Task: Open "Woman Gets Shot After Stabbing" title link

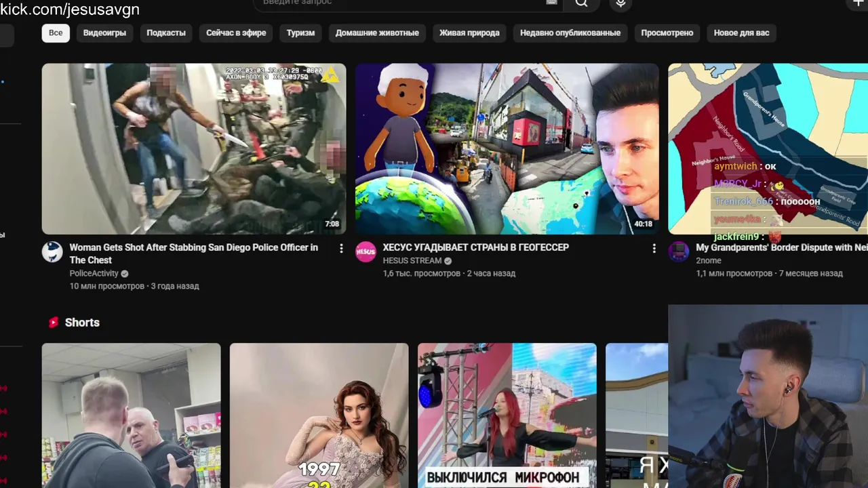Action: (194, 253)
